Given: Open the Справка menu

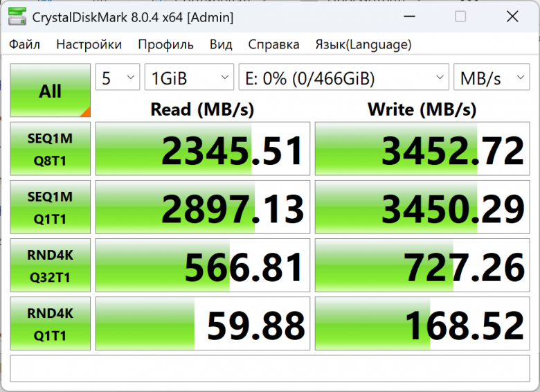Looking at the screenshot, I should (273, 44).
